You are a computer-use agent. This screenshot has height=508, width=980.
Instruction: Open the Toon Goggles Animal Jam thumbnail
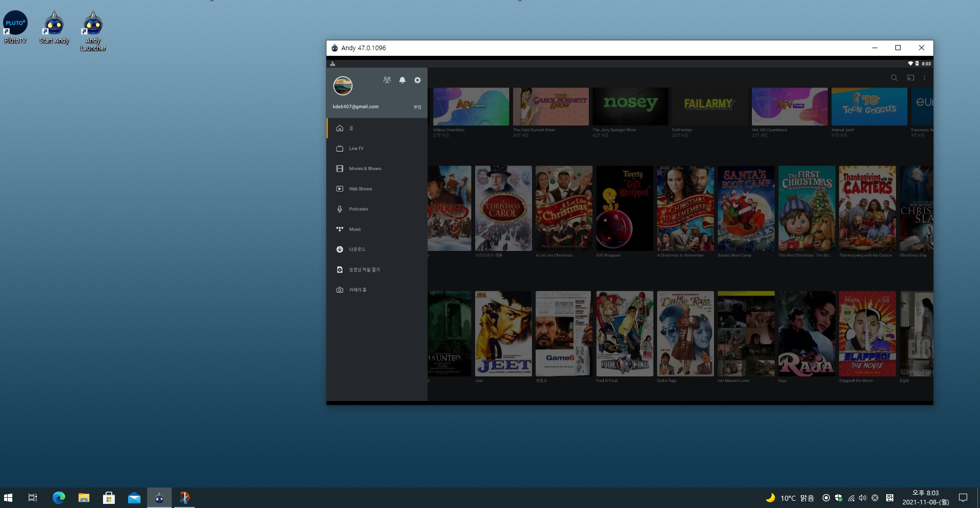[x=869, y=107]
